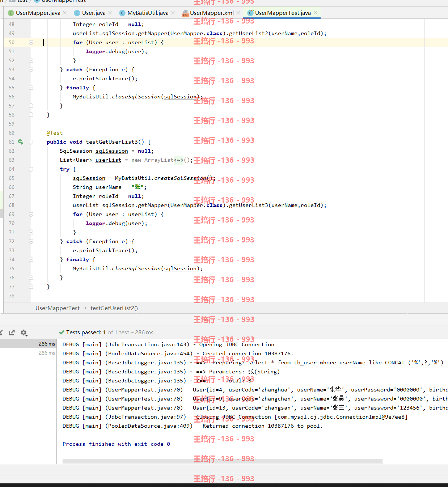Click the string "张" on line 66

tap(138, 187)
